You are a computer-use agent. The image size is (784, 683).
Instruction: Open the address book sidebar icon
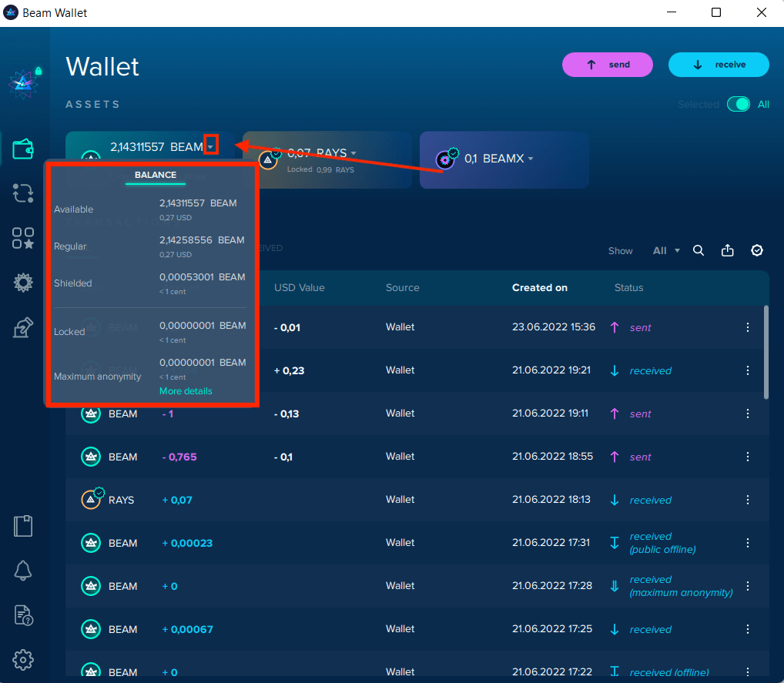[23, 526]
